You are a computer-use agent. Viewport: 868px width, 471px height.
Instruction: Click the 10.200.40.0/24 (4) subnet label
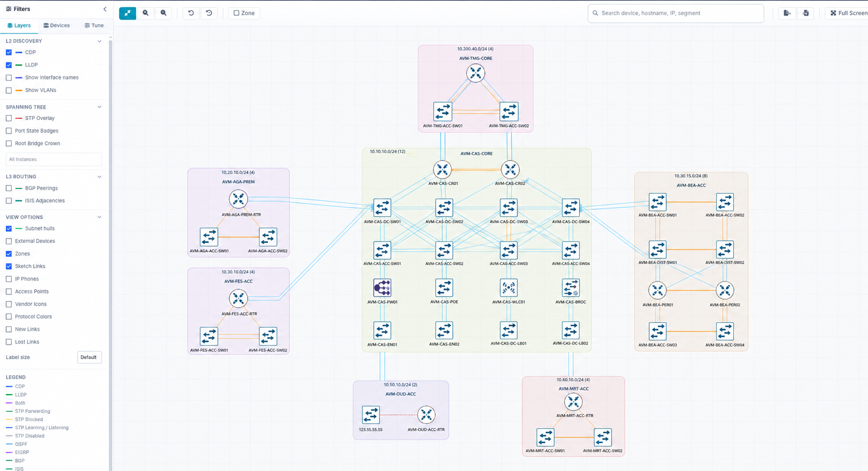click(475, 49)
